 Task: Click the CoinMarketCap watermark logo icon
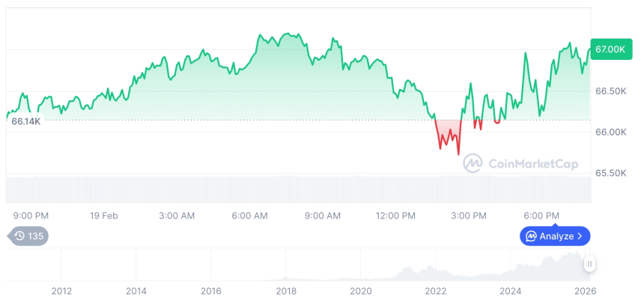[473, 163]
